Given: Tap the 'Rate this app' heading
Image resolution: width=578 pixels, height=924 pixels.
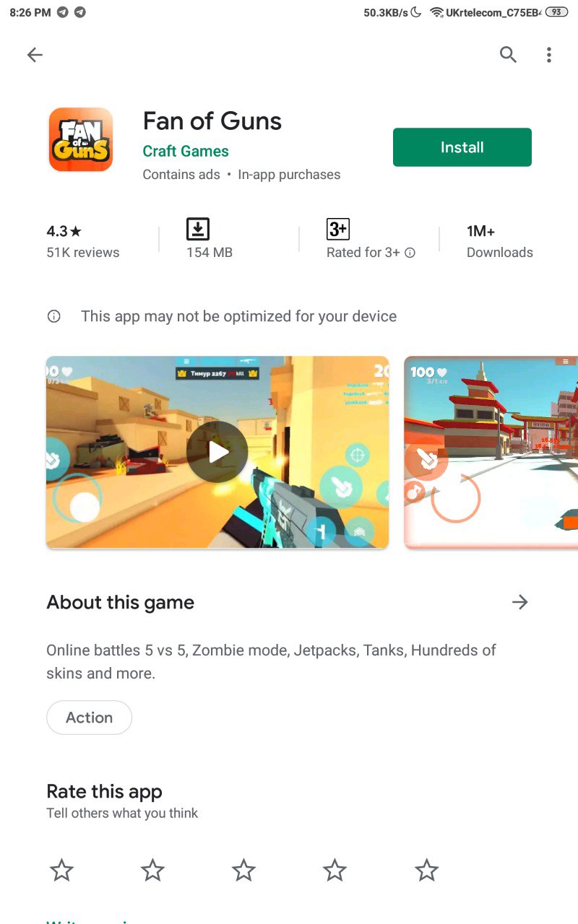Looking at the screenshot, I should click(104, 791).
